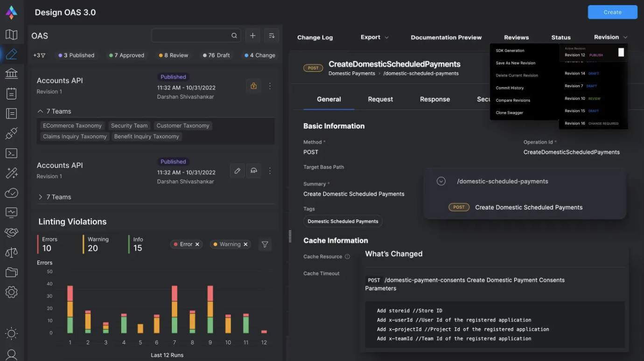Viewport: 644px width, 361px height.
Task: Open kebab menu of first Accounts API
Action: tap(270, 86)
